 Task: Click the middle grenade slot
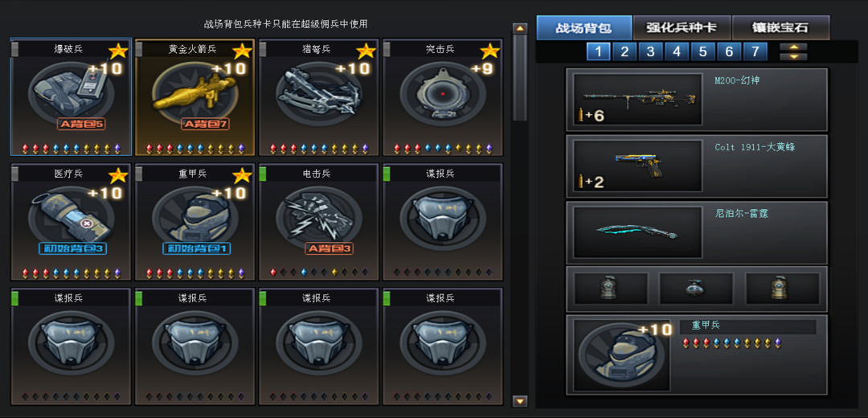click(x=696, y=289)
